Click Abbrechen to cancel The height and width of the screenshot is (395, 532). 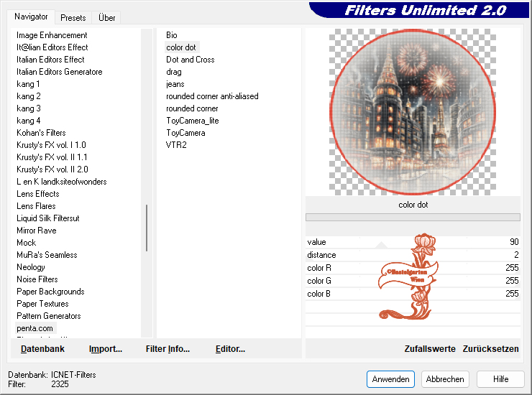coord(445,379)
